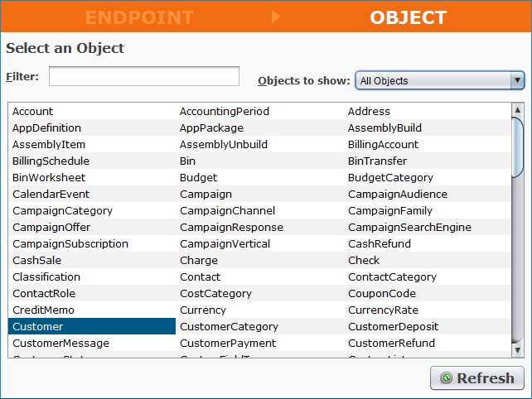
Task: Click the object list scrollbar thumb
Action: [518, 147]
